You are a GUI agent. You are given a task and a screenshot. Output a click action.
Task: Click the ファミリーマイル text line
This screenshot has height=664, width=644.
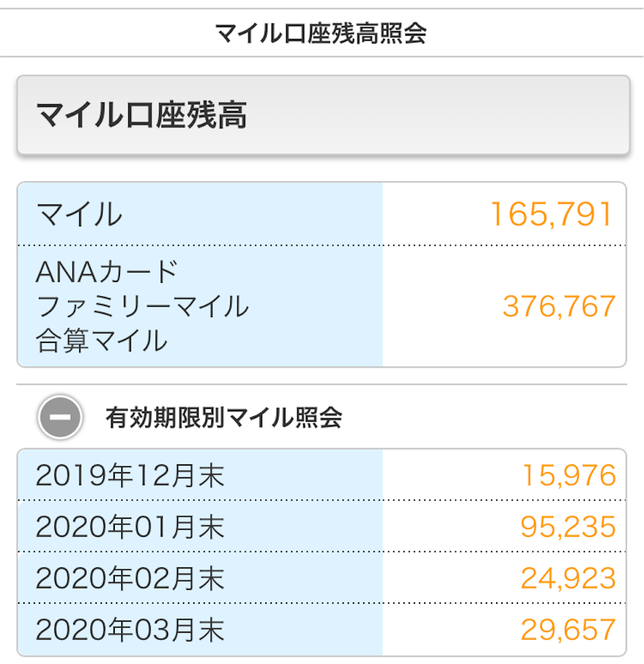143,307
